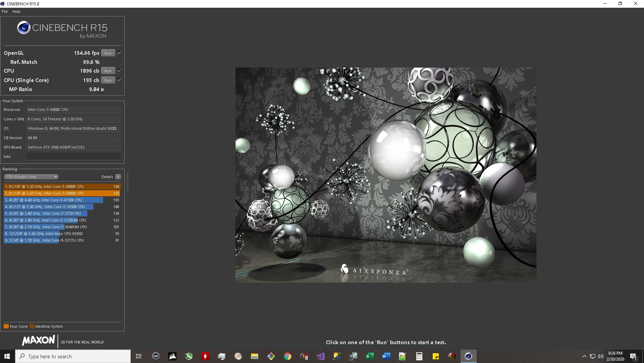Image resolution: width=644 pixels, height=363 pixels.
Task: Open the Help menu
Action: point(16,11)
